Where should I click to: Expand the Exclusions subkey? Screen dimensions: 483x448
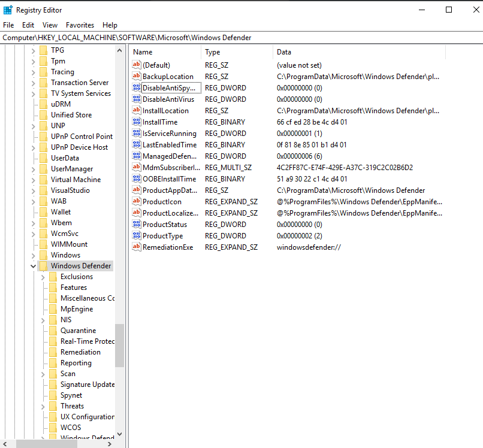43,277
